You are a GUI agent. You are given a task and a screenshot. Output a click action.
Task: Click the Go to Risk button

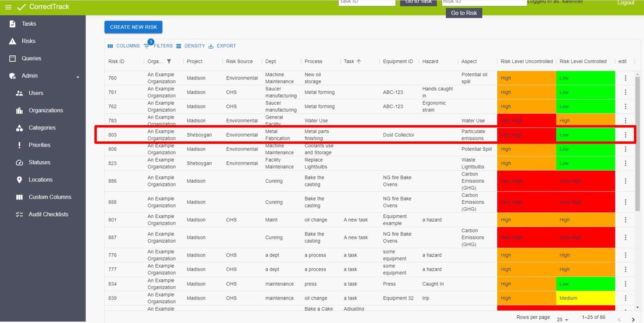464,13
